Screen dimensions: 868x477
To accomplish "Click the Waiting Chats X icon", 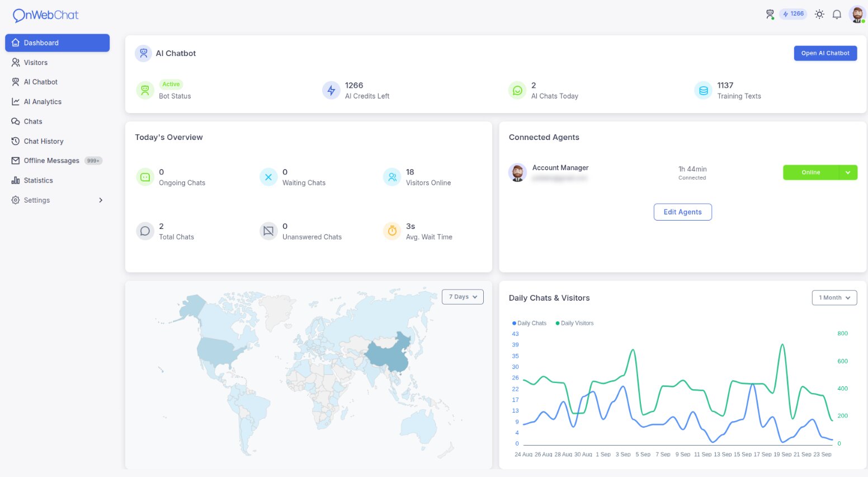I will (x=268, y=177).
